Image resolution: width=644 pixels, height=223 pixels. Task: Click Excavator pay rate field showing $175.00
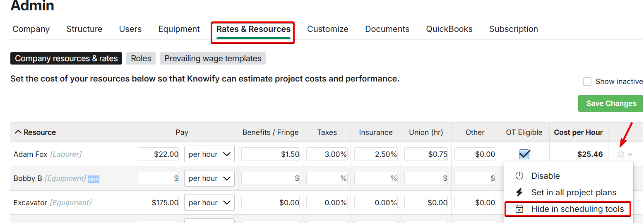[x=159, y=203]
